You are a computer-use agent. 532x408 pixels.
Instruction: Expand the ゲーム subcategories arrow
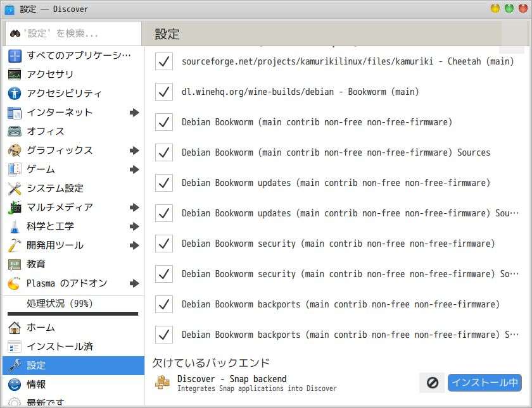coord(134,170)
